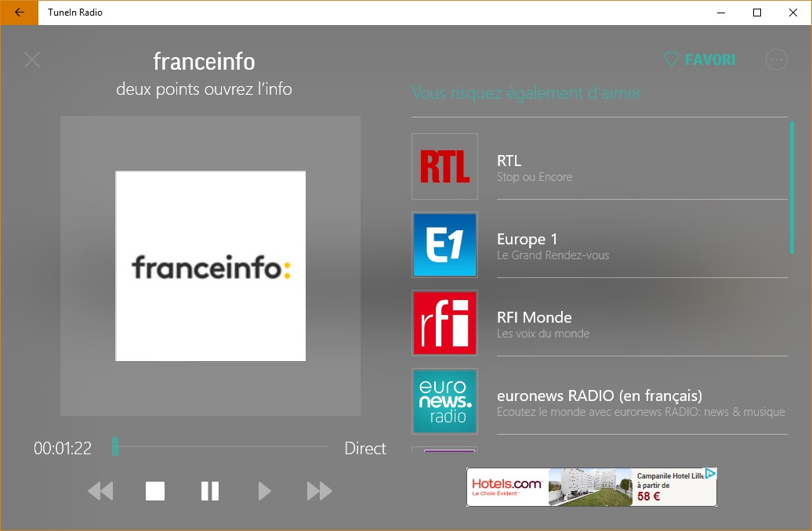The height and width of the screenshot is (531, 812).
Task: Click Vous risquez également d'aimer heading
Action: (x=526, y=93)
